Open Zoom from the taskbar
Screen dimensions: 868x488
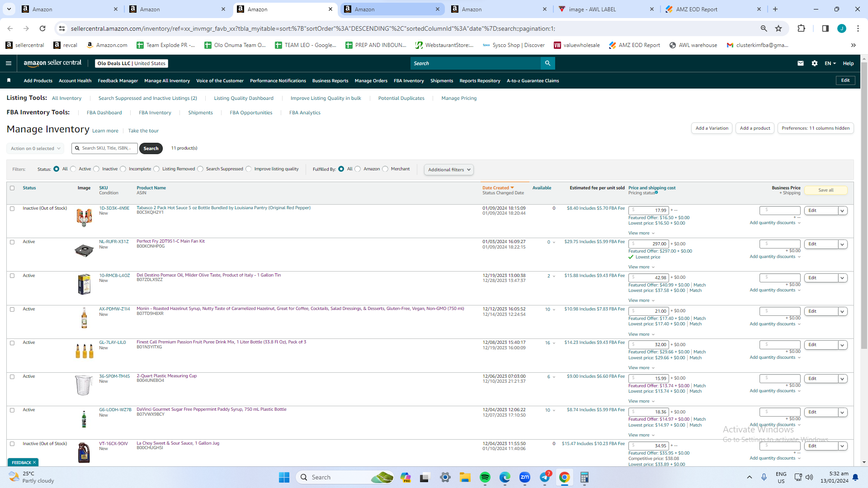click(x=525, y=477)
